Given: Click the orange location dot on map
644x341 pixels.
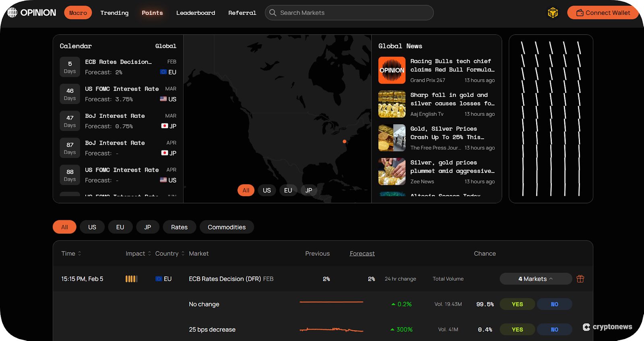Looking at the screenshot, I should 344,142.
